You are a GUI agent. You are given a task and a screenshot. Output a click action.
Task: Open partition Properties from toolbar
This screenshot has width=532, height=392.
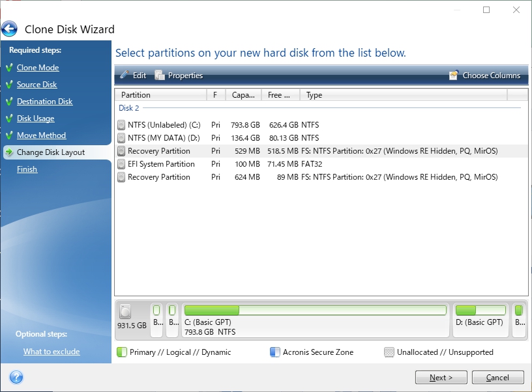coord(179,76)
